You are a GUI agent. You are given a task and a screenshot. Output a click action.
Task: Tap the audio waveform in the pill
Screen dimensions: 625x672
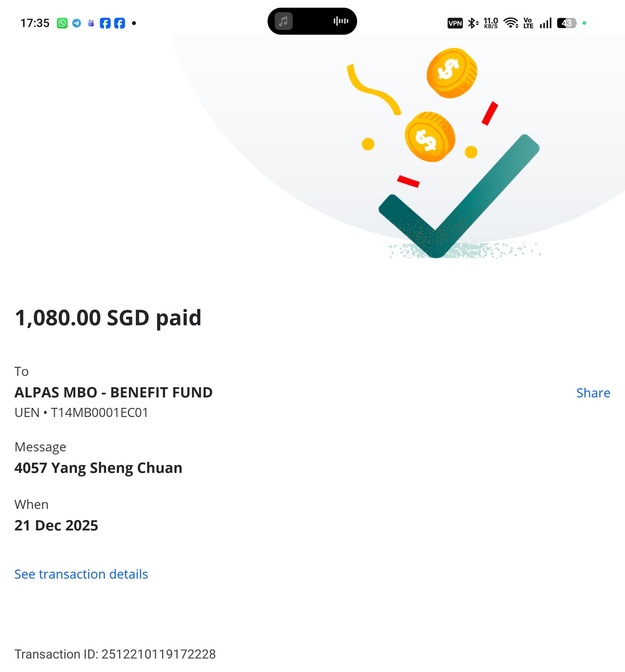[341, 21]
